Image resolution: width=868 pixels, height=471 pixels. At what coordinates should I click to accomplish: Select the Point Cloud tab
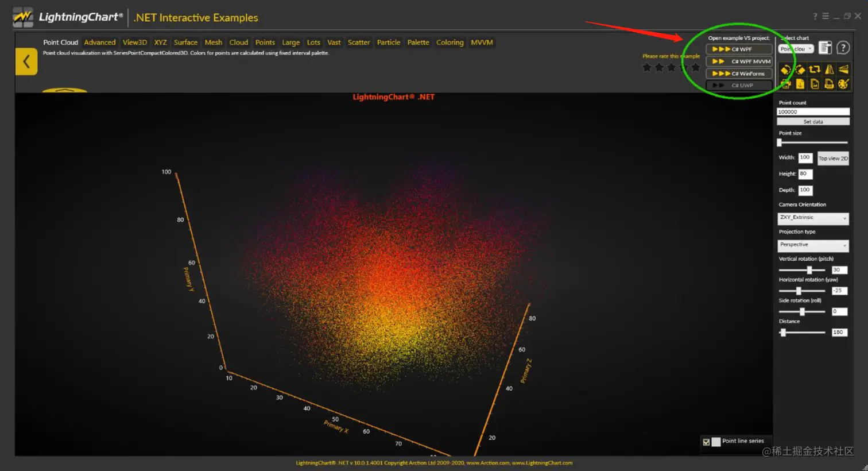pos(60,43)
